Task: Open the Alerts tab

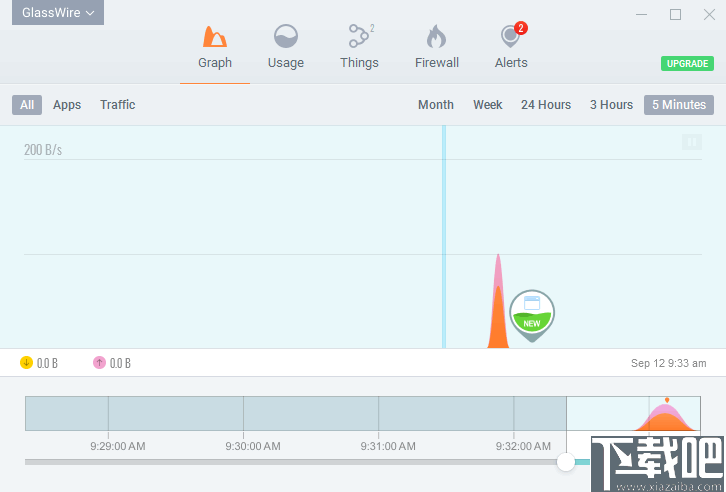Action: 511,47
